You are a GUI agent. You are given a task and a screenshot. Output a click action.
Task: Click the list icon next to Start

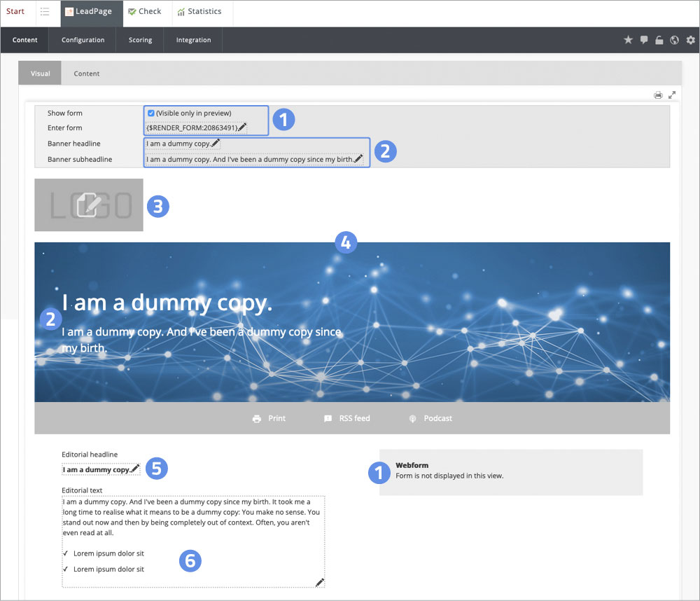tap(45, 12)
